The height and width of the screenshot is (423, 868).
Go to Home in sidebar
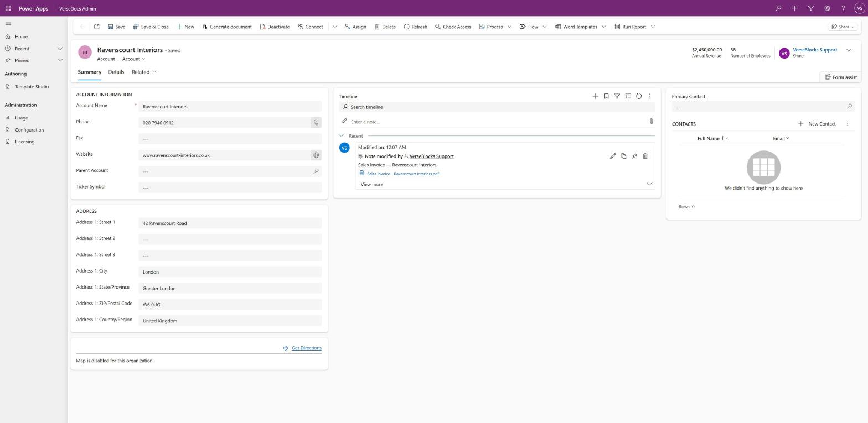pos(21,36)
